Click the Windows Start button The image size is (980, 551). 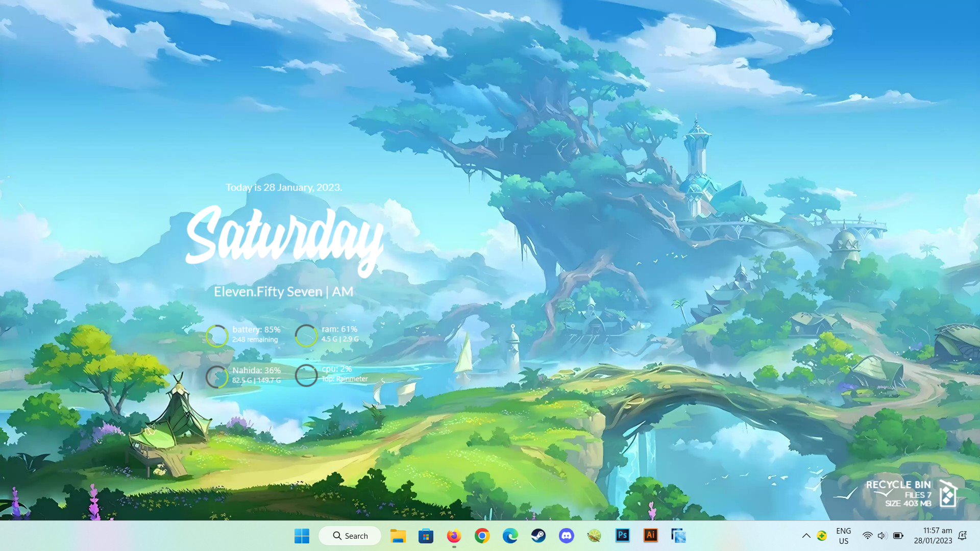(x=302, y=536)
